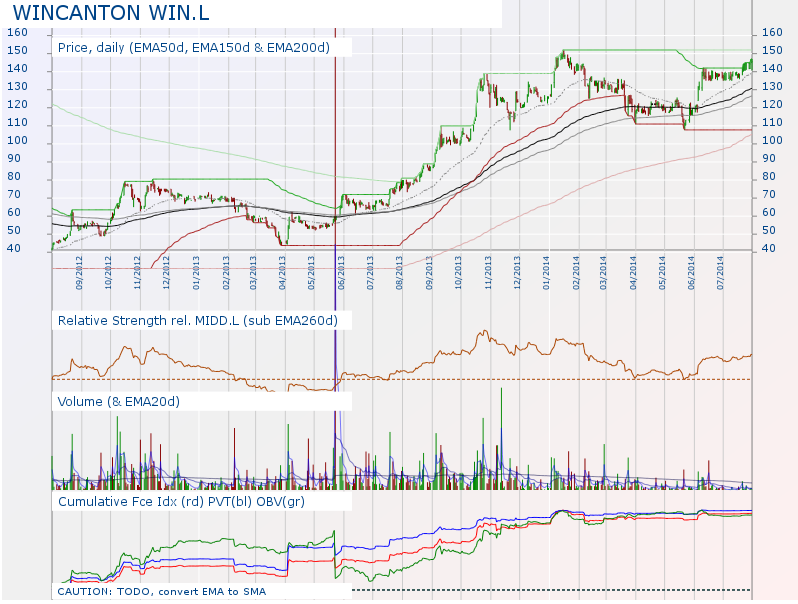Click the 140 value on right price axis
The height and width of the screenshot is (604, 798).
tap(772, 68)
